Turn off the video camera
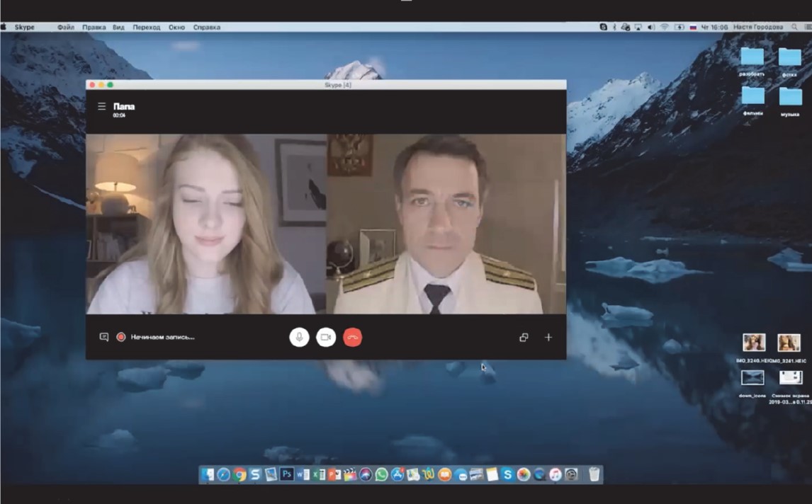The height and width of the screenshot is (504, 812). (326, 338)
